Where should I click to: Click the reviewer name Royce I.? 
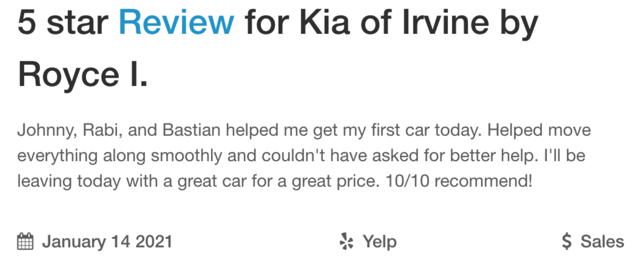point(83,75)
